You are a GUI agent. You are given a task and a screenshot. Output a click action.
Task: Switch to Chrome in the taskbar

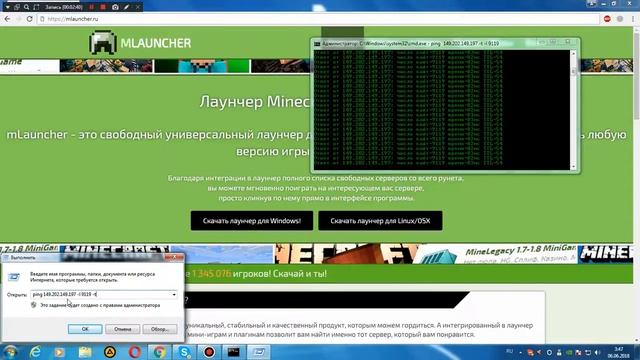click(159, 352)
